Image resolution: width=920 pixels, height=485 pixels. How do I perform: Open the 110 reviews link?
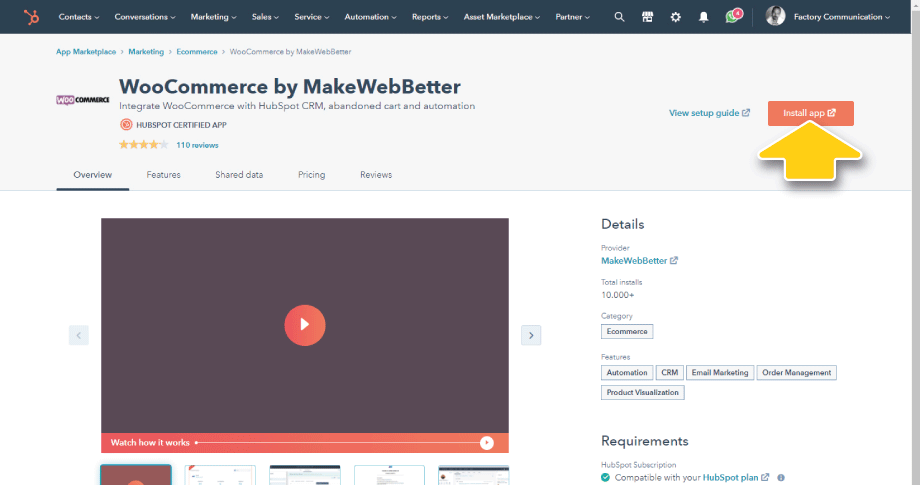point(197,145)
